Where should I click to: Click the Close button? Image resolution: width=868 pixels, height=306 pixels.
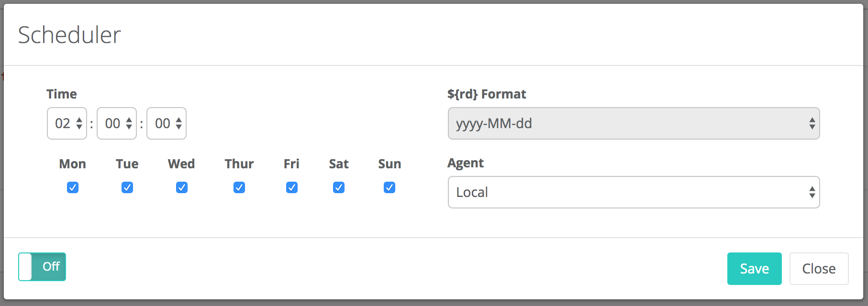tap(819, 269)
